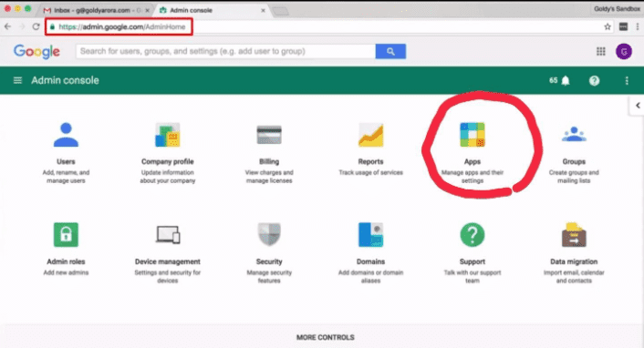
Task: Click the secure lock icon in address bar
Action: (52, 26)
